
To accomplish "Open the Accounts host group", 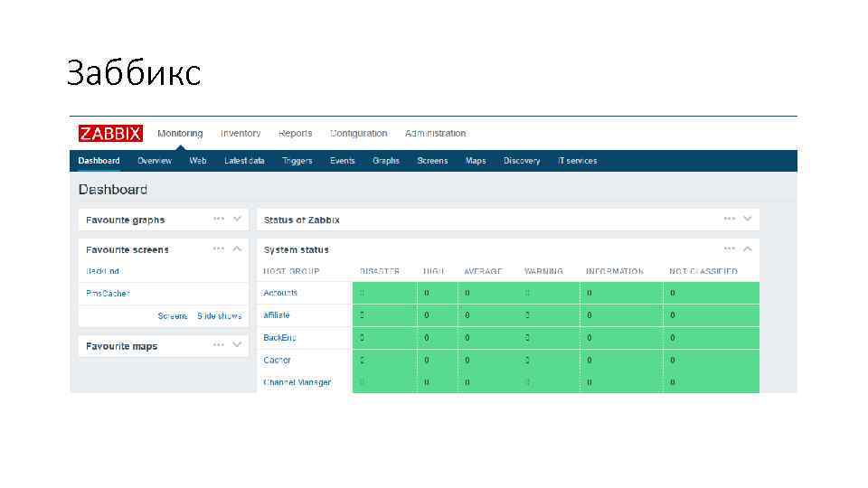I will pyautogui.click(x=280, y=293).
